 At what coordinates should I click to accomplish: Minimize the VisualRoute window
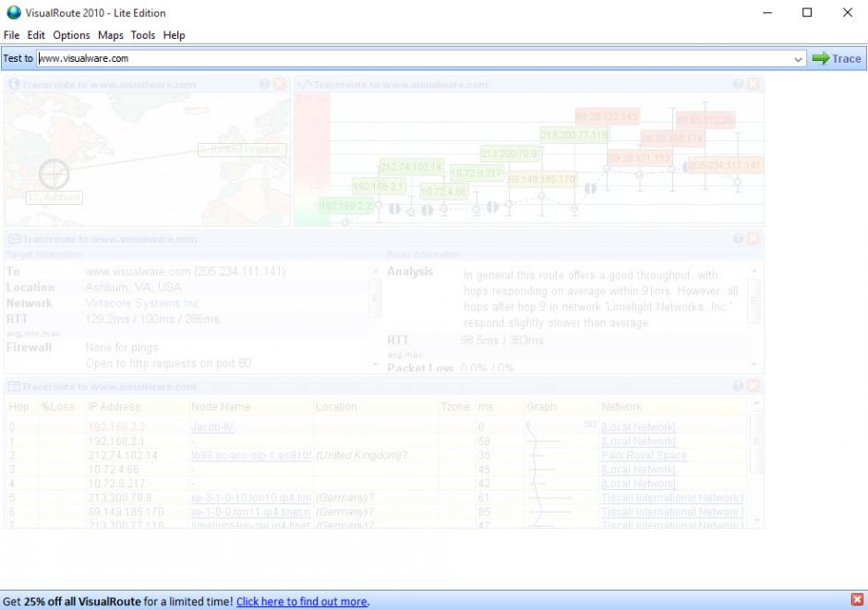tap(767, 12)
